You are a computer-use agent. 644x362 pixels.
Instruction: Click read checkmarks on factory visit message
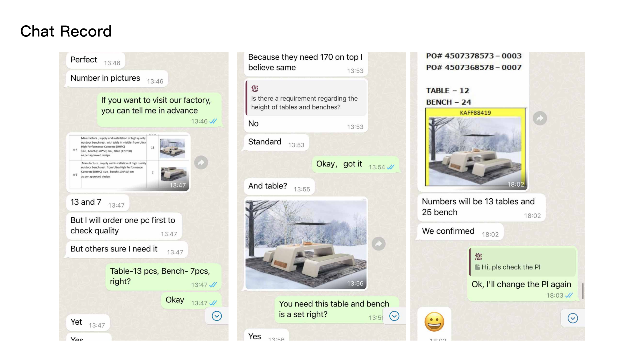click(x=213, y=121)
